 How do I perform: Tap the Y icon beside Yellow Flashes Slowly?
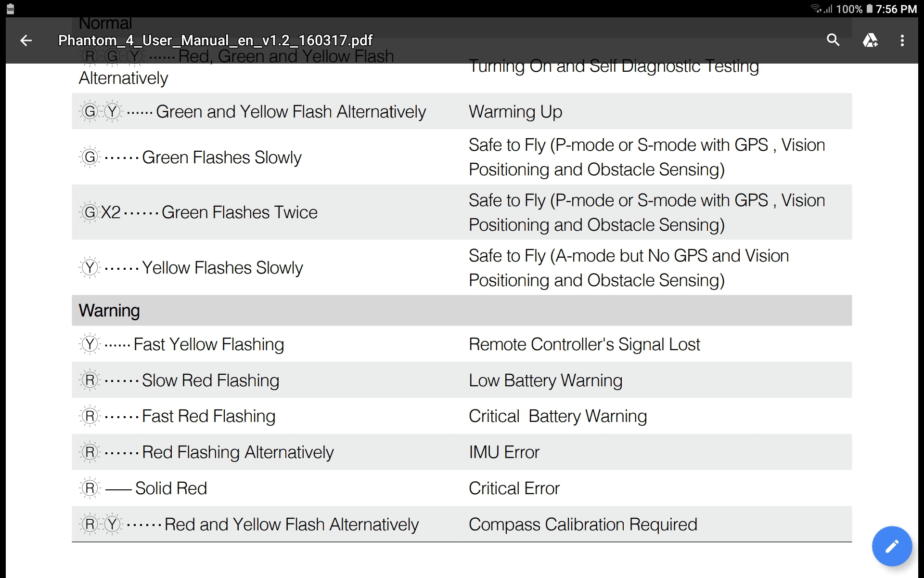[90, 267]
